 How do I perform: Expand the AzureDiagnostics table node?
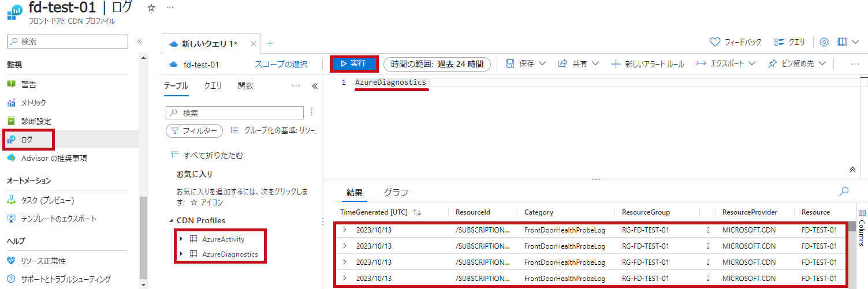click(x=181, y=254)
